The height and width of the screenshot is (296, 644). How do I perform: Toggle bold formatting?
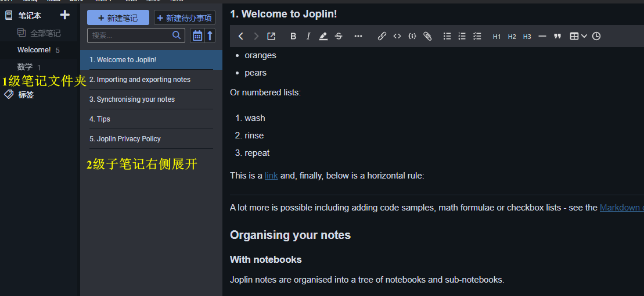tap(293, 36)
